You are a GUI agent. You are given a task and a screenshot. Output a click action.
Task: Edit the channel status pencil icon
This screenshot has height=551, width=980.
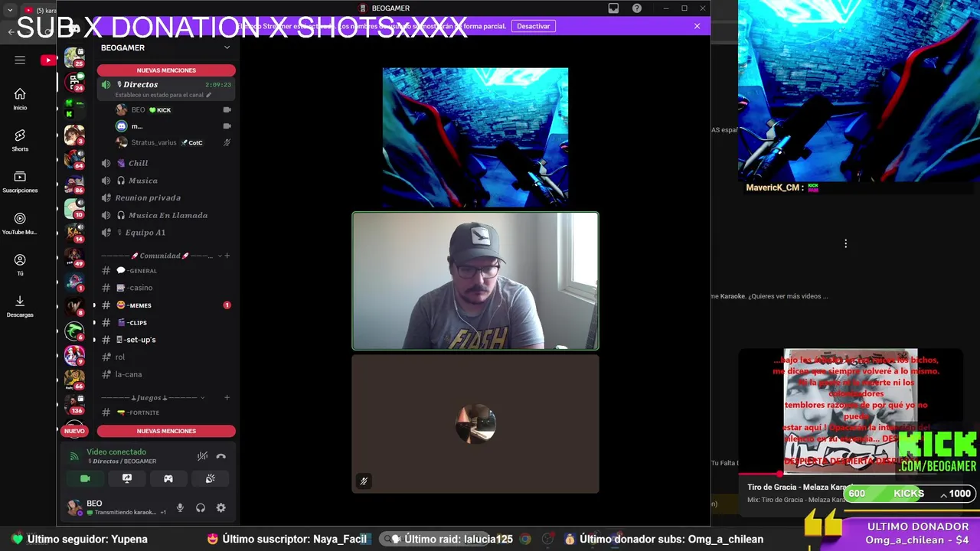[x=209, y=95]
